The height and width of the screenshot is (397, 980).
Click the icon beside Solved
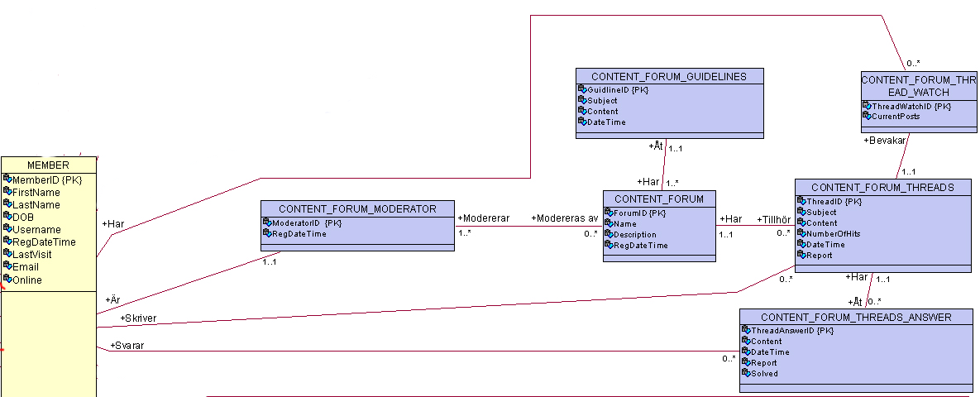(x=746, y=373)
